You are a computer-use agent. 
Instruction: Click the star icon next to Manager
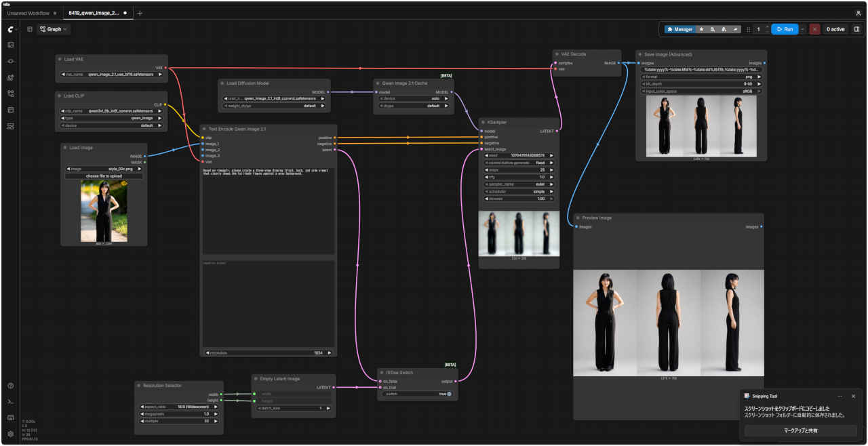tap(701, 29)
